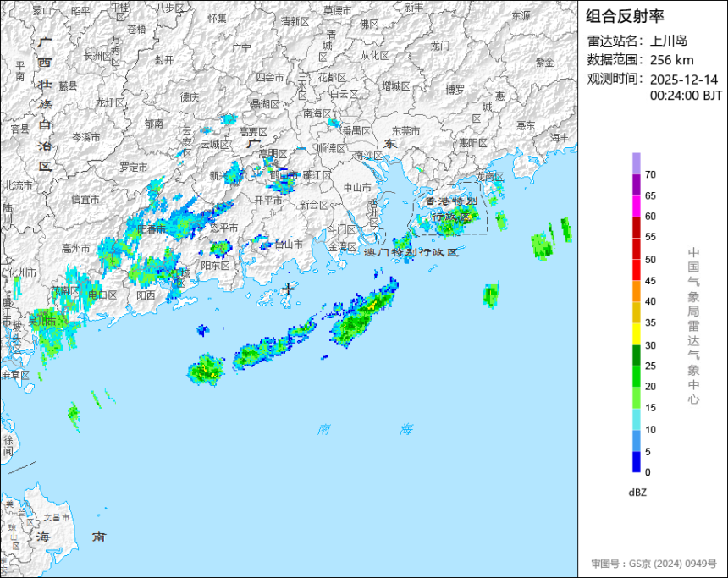This screenshot has height=578, width=728.
Task: Click the vertical 中国气象局雷达气象中心 credit text
Action: 693,326
